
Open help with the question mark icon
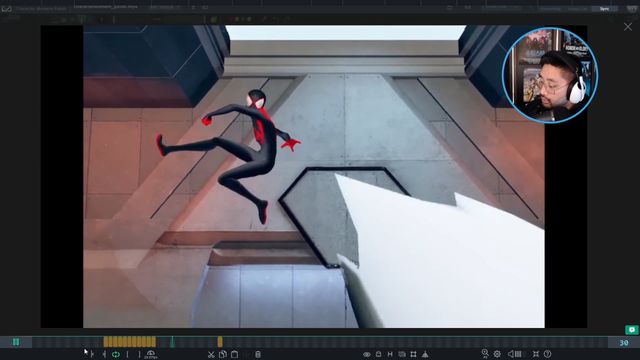[547, 354]
